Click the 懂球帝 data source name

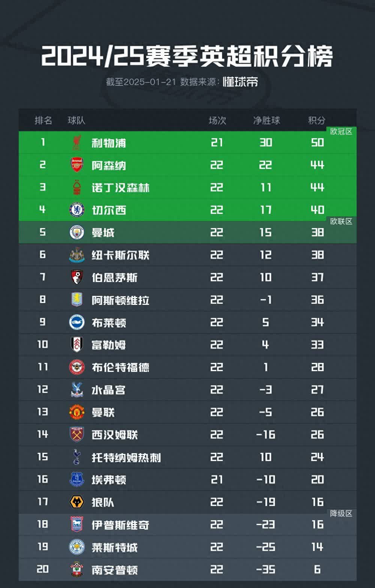[240, 82]
